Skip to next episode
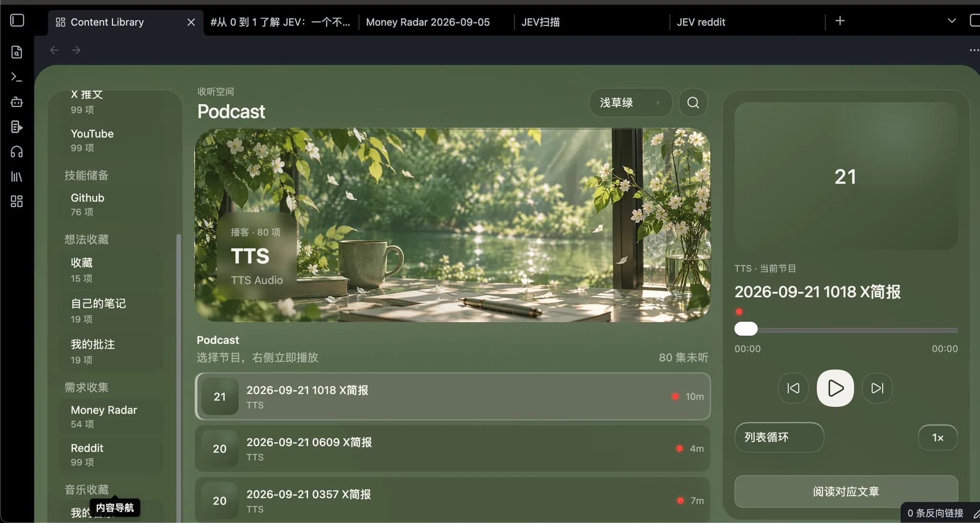Viewport: 980px width, 523px height. tap(877, 388)
